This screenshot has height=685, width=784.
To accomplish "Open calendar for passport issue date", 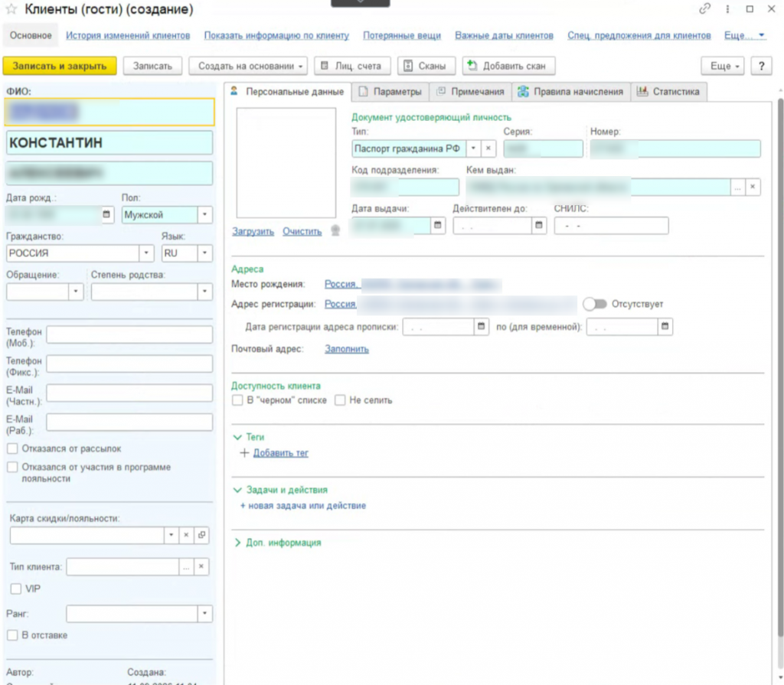I will 437,226.
